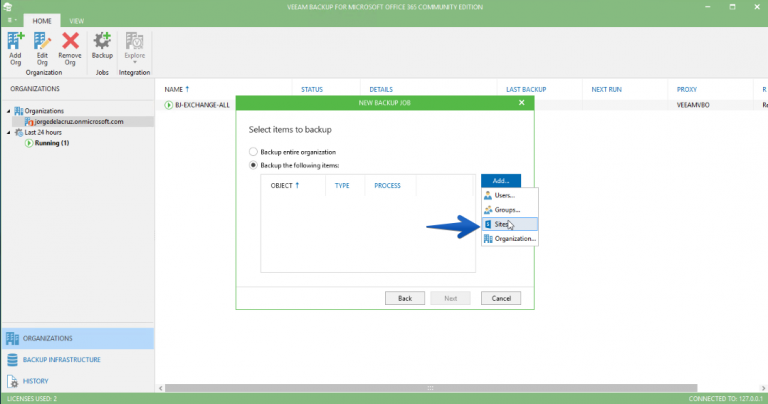Image resolution: width=768 pixels, height=404 pixels.
Task: Click the Organizations node icon in tree
Action: 19,111
